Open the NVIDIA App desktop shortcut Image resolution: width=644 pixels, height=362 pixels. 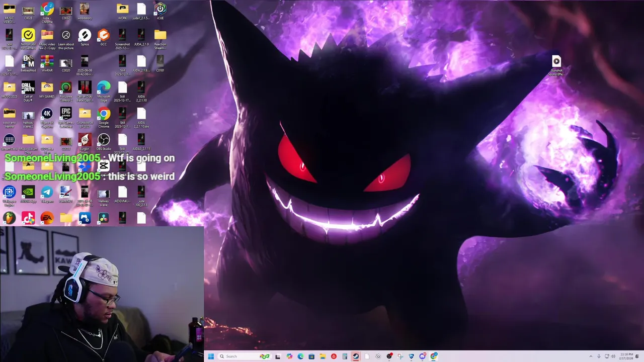pyautogui.click(x=28, y=194)
